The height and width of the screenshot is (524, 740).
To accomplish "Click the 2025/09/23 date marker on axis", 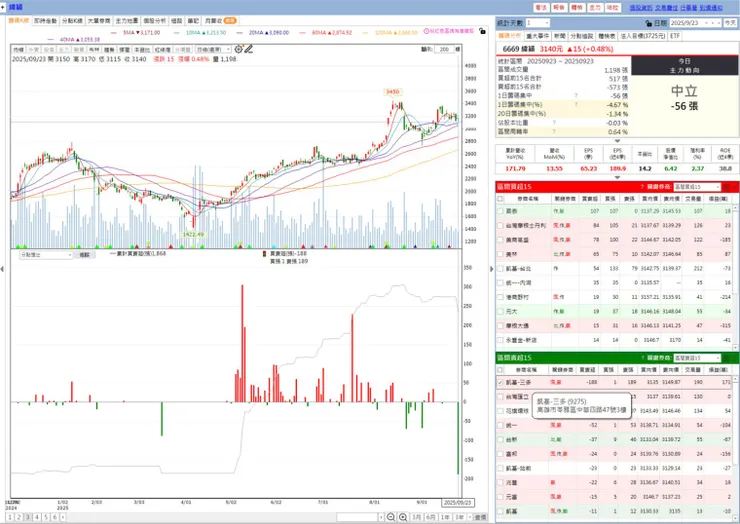I will tap(457, 503).
